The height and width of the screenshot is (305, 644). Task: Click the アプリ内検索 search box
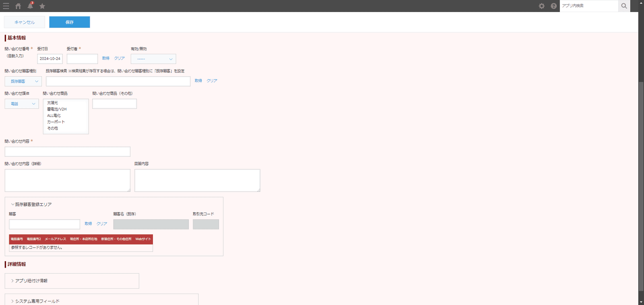coord(589,6)
